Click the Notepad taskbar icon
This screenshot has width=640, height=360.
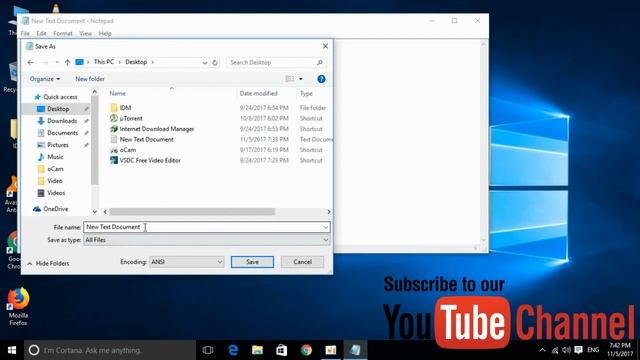pos(355,350)
